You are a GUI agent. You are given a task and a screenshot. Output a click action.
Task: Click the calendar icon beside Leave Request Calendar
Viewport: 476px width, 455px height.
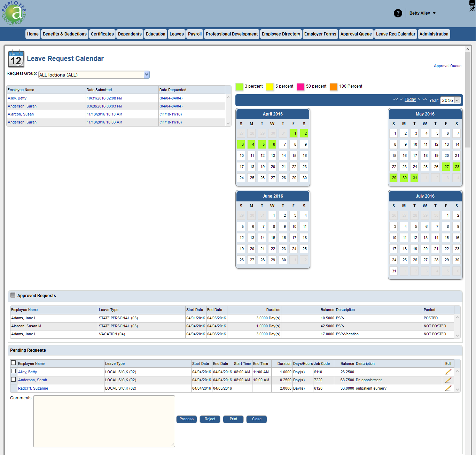16,58
